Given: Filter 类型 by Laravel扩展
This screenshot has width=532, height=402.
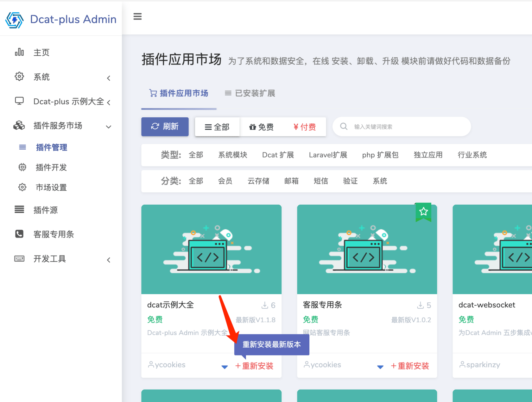Looking at the screenshot, I should (x=328, y=155).
